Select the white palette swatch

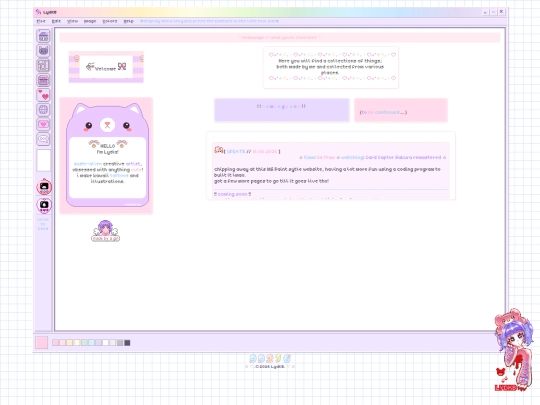point(106,343)
